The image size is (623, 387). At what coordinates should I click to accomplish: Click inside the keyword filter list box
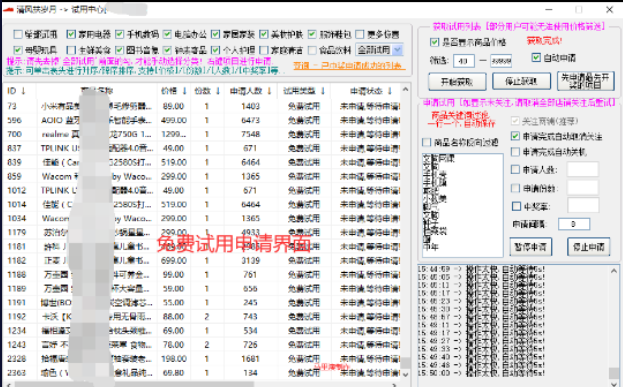click(x=463, y=205)
